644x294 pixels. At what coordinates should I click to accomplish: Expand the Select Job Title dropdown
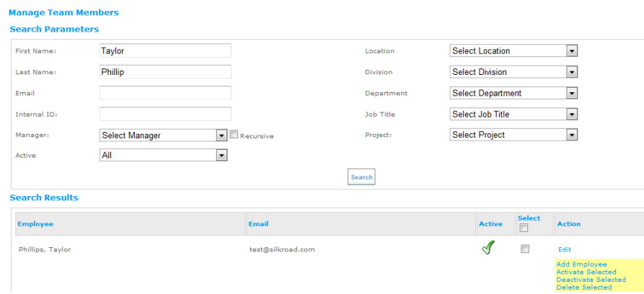pos(513,114)
